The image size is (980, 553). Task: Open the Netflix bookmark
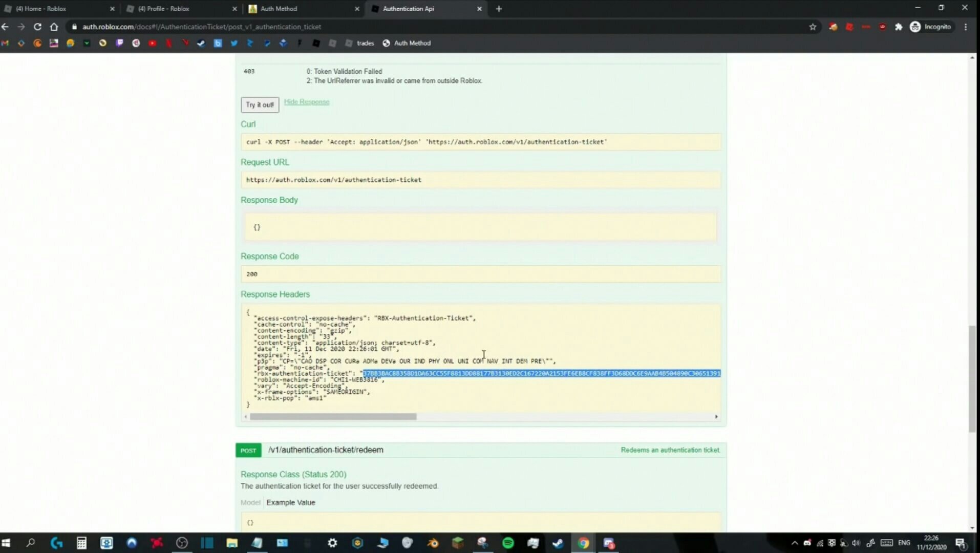click(x=168, y=43)
